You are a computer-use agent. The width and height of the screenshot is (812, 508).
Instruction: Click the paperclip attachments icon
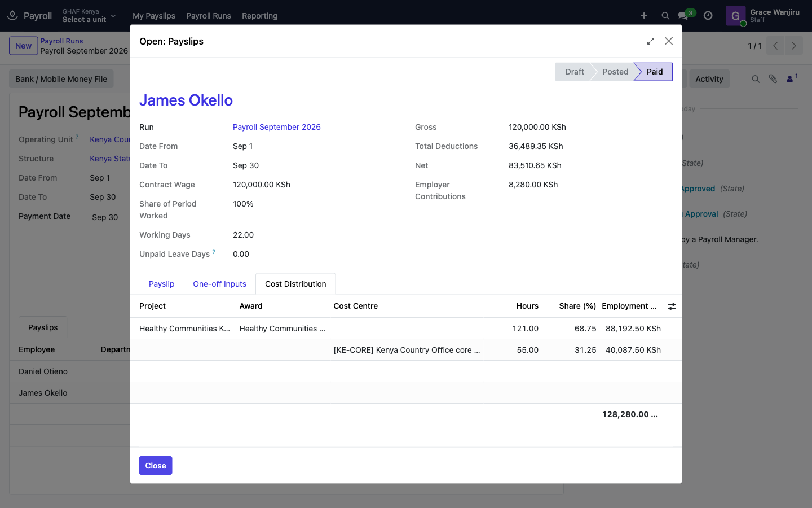tap(773, 79)
